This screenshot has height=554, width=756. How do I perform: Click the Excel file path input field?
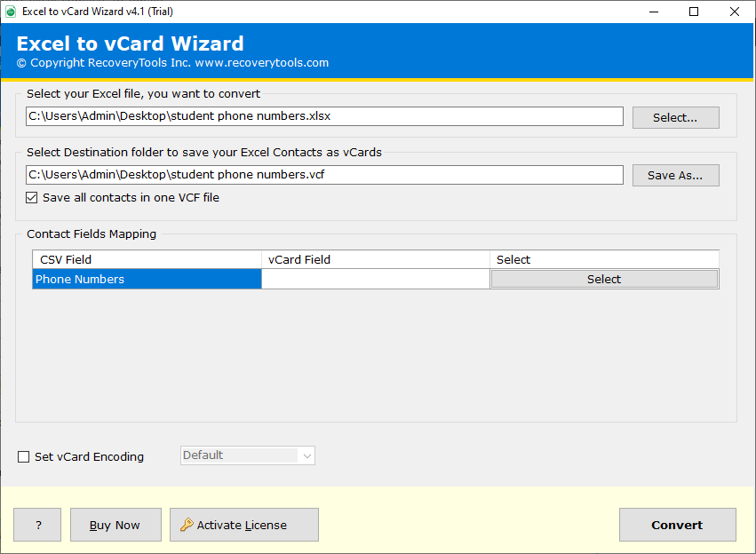(324, 116)
